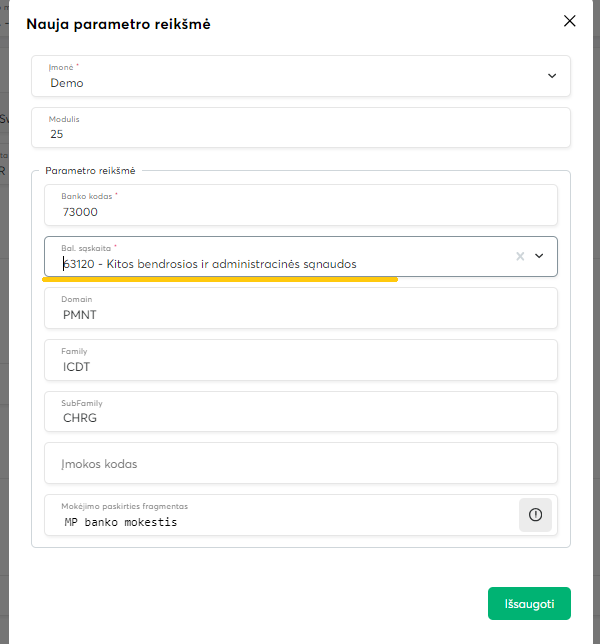
Task: Focus the MP banko mokestis text field
Action: point(280,522)
